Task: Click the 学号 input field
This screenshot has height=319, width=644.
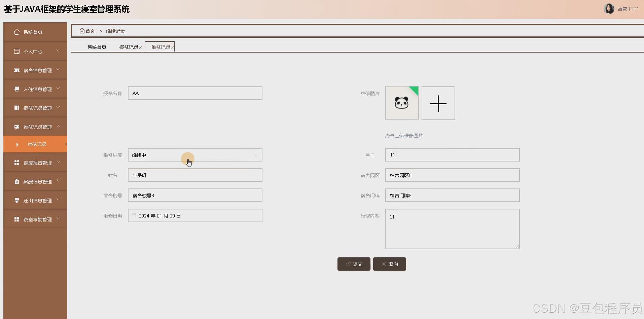Action: 453,155
